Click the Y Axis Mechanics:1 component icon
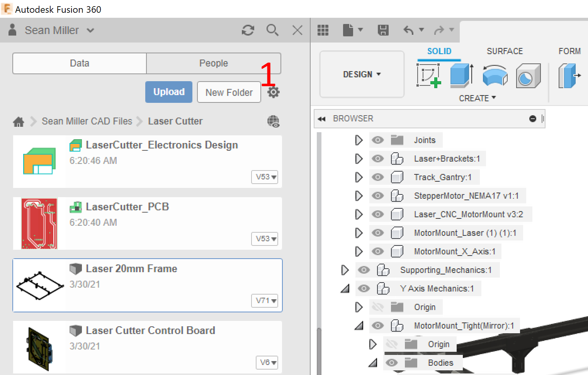The image size is (588, 375). coord(383,288)
